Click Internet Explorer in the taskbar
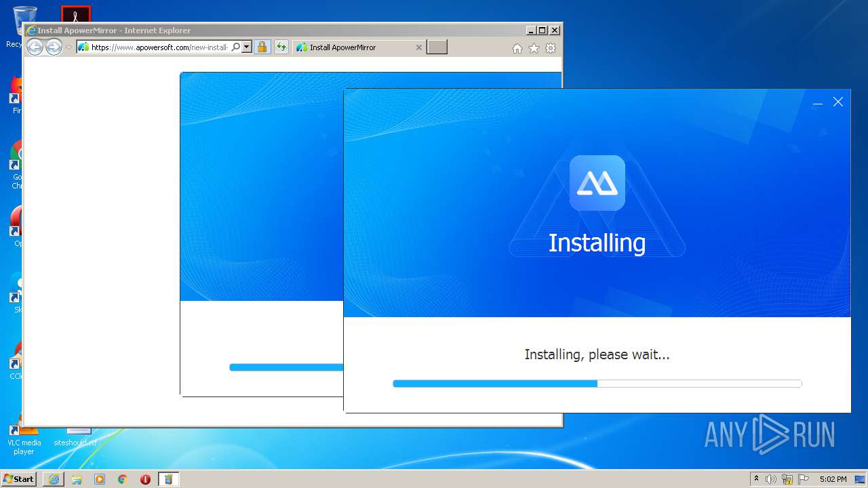This screenshot has width=868, height=488. [54, 479]
